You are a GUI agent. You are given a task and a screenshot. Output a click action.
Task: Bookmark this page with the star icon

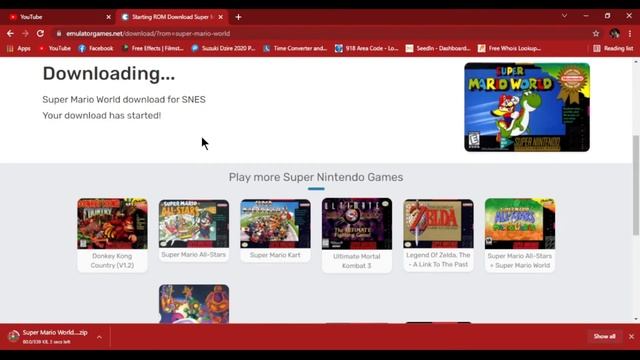coord(596,33)
